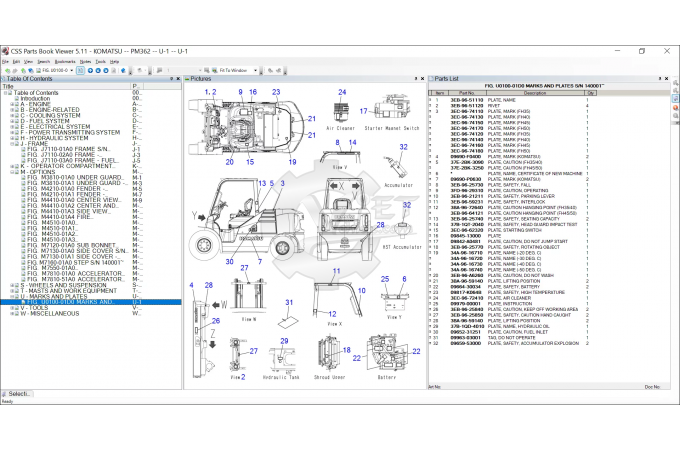Select Introduction in the table of contents
Screen dimensions: 680x450
35,98
